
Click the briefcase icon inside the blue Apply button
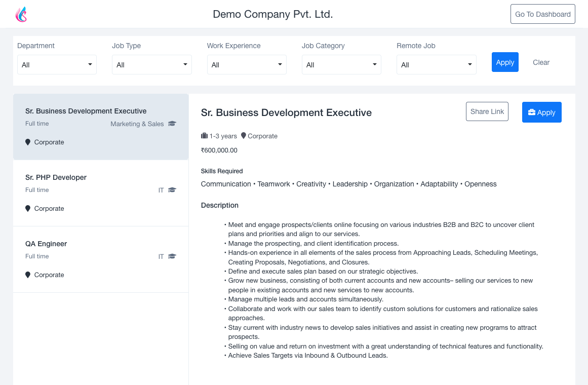[531, 112]
